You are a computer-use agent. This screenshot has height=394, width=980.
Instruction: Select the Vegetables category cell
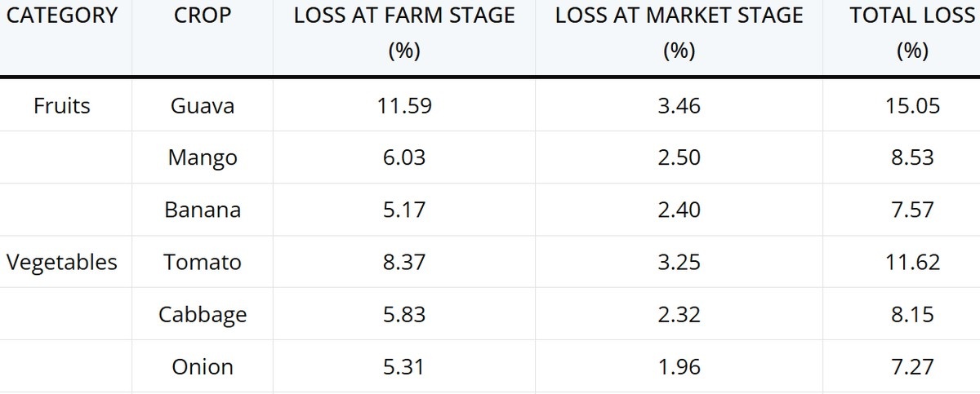62,262
